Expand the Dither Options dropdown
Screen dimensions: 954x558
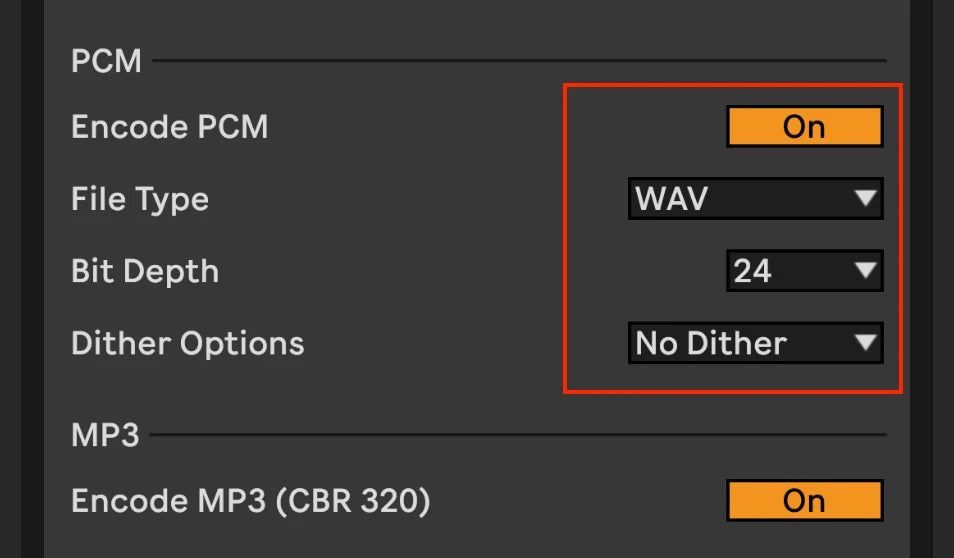(755, 344)
